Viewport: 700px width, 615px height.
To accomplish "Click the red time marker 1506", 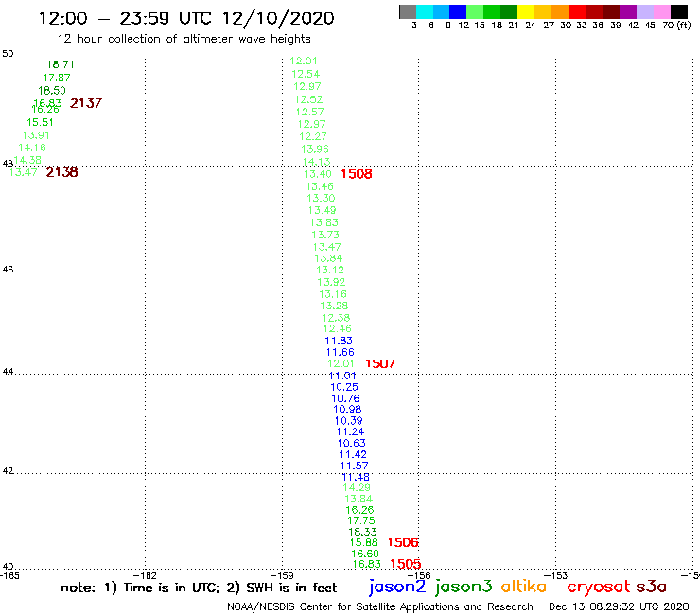I will point(403,543).
